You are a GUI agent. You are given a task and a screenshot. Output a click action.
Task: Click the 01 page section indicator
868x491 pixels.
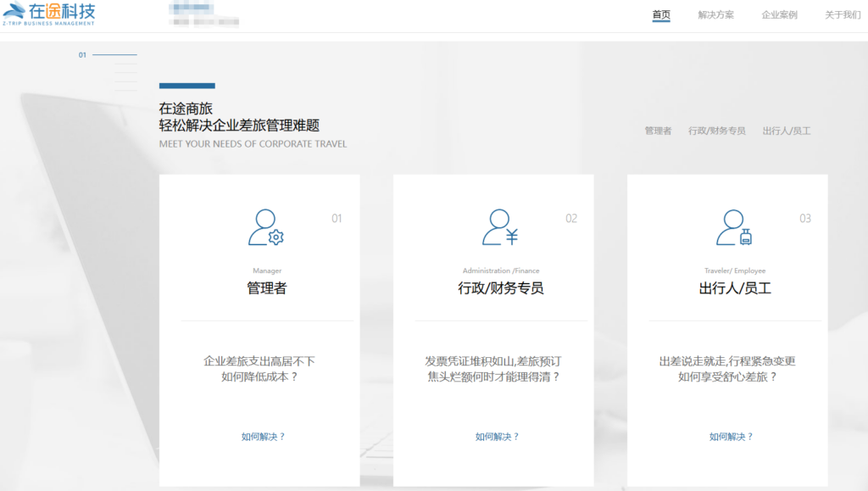(83, 55)
